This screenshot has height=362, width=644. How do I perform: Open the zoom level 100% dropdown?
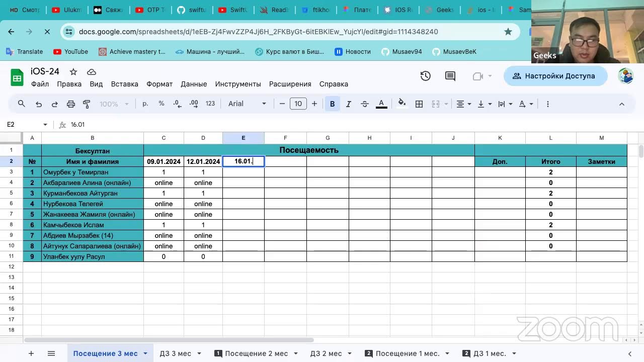[x=114, y=104]
